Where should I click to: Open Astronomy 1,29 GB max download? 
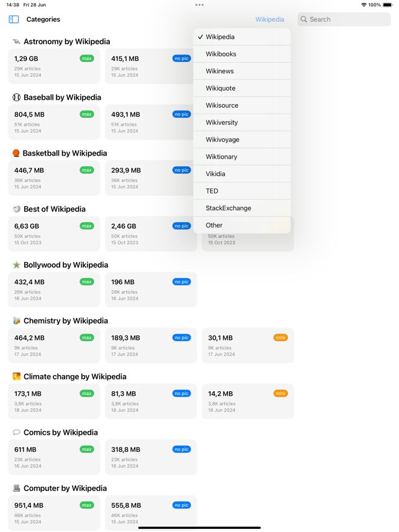pyautogui.click(x=54, y=66)
